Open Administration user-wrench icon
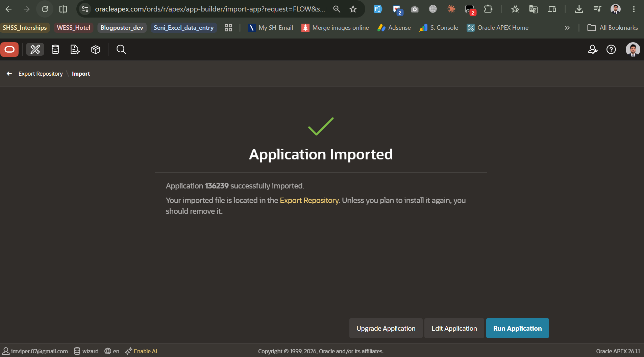Viewport: 644px width, 357px height. pos(593,50)
